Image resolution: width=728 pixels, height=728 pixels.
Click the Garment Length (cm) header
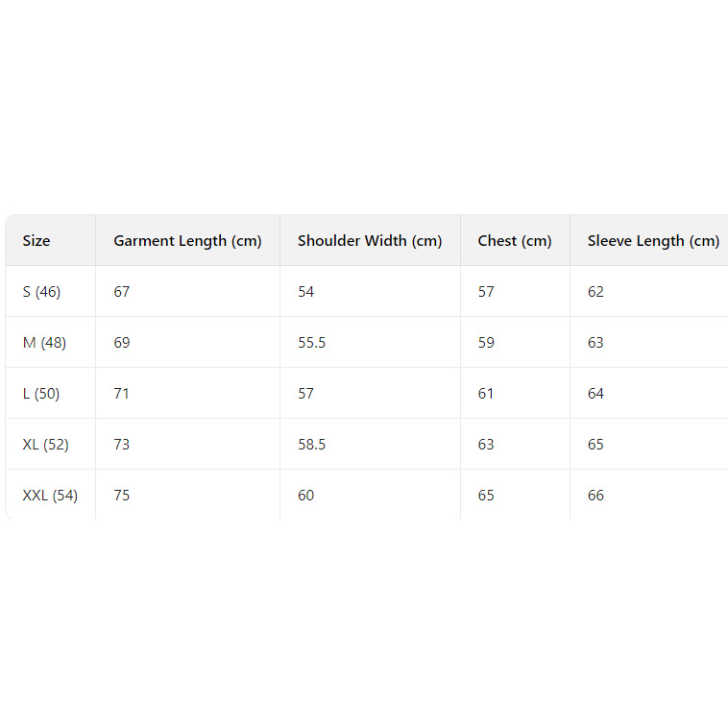coord(187,241)
